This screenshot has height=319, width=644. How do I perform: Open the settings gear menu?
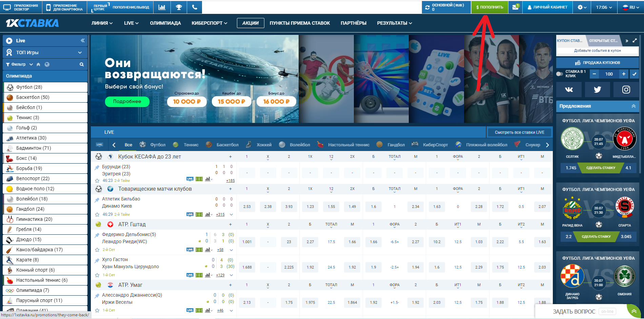pyautogui.click(x=582, y=7)
